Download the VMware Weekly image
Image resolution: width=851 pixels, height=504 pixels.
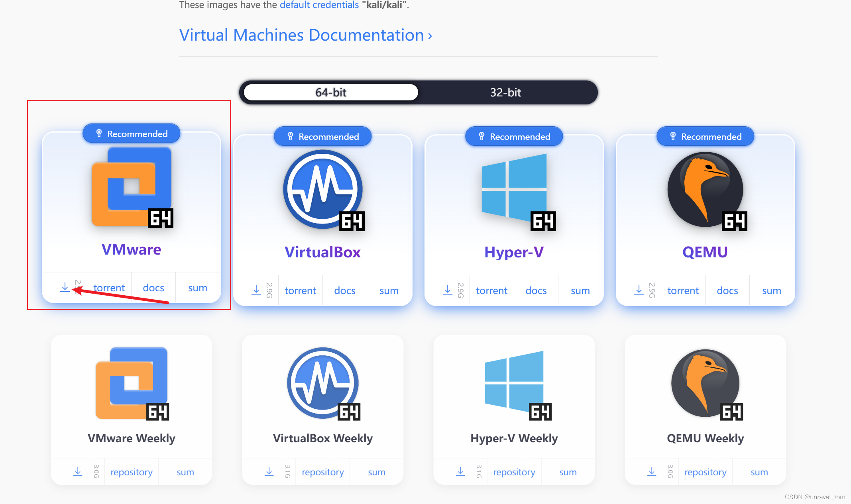pos(78,472)
